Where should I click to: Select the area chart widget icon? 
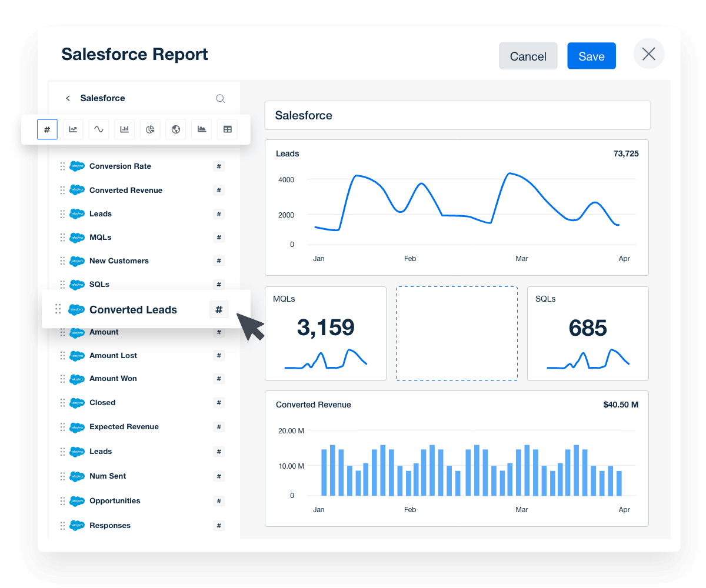(x=201, y=129)
